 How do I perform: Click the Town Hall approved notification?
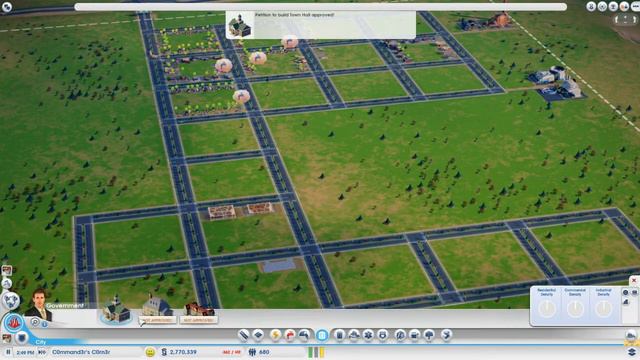click(x=321, y=25)
